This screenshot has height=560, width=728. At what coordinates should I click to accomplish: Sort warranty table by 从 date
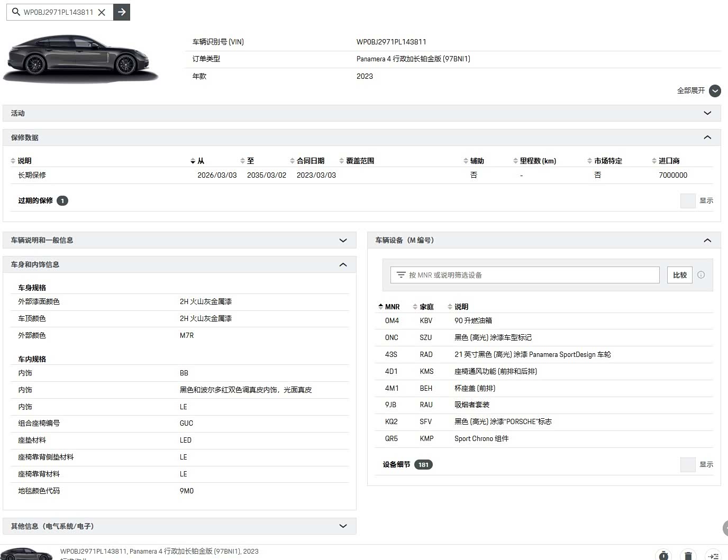(197, 161)
